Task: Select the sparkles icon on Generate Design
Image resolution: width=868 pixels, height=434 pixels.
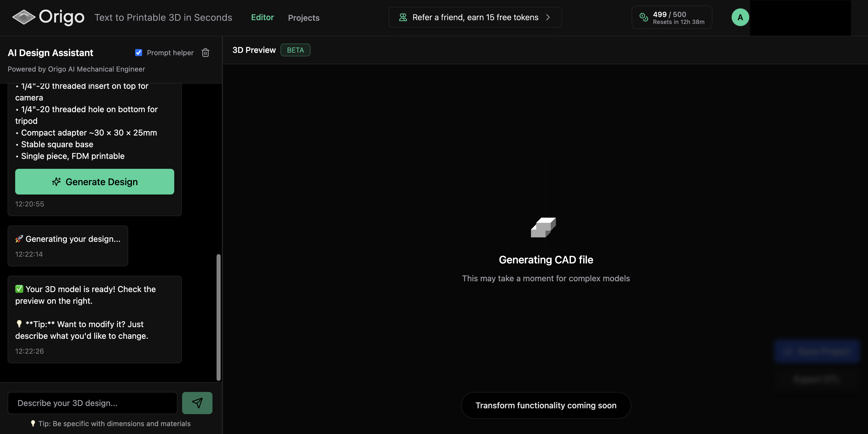Action: click(x=56, y=181)
